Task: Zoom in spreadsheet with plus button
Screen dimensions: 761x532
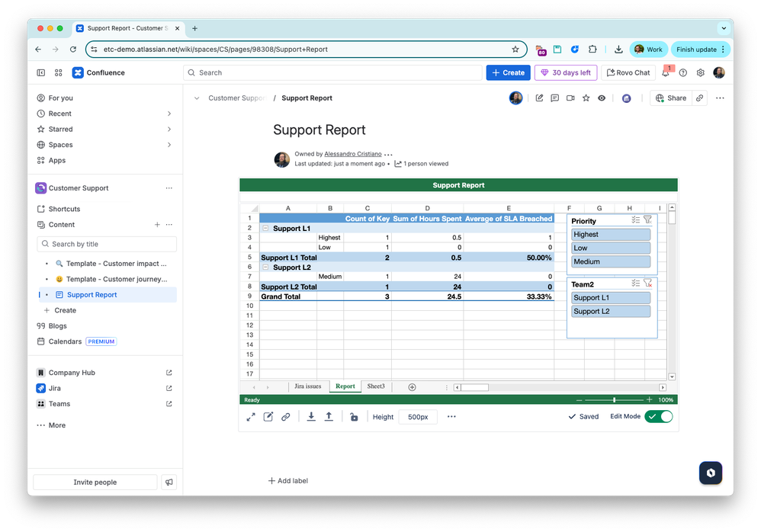Action: [650, 399]
